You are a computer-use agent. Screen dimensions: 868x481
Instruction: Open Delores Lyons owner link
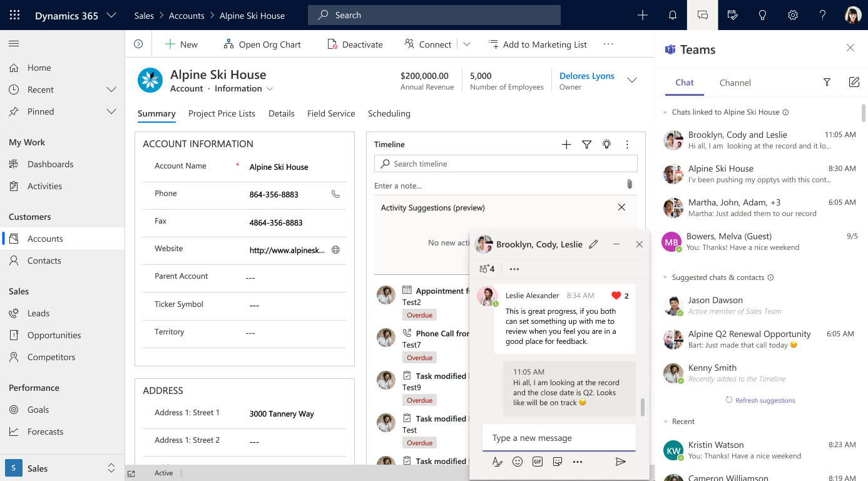(587, 76)
